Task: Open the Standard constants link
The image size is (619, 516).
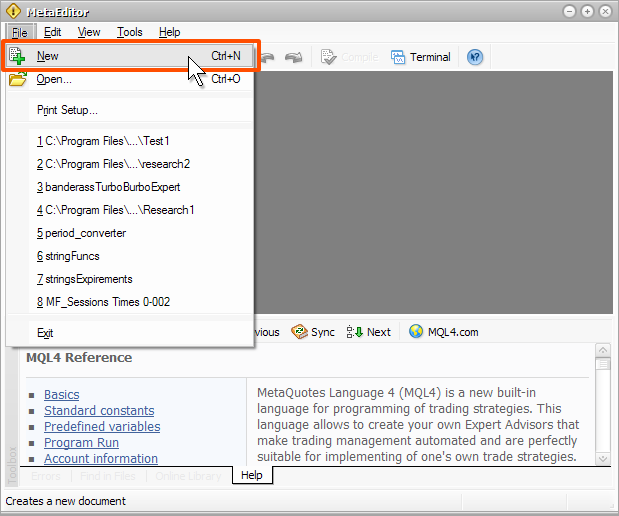Action: pyautogui.click(x=99, y=411)
